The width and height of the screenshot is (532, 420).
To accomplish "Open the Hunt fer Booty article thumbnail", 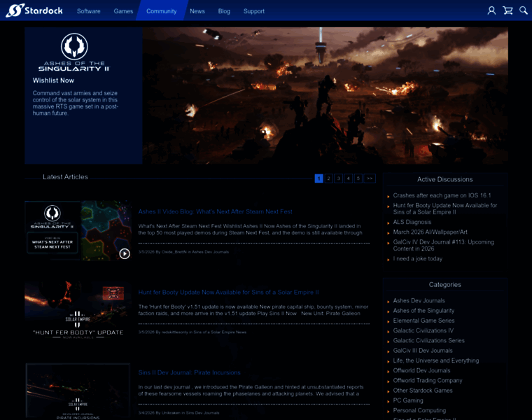I will 78,311.
